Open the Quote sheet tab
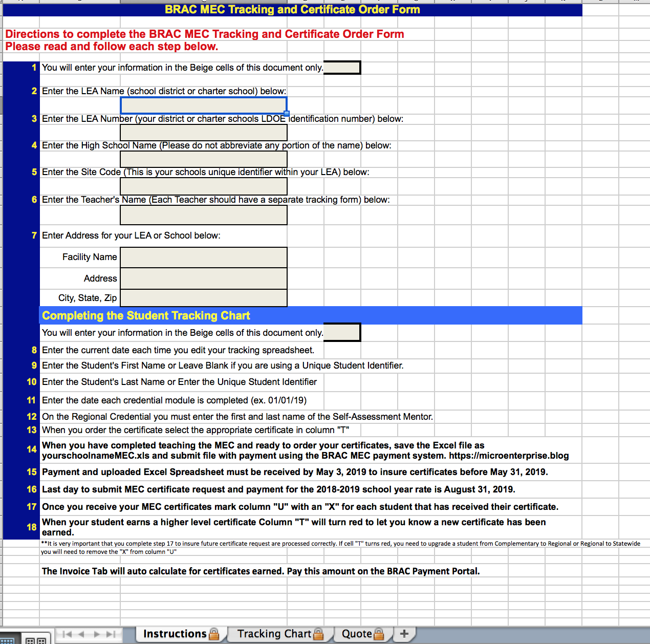Image resolution: width=650 pixels, height=644 pixels. (357, 634)
